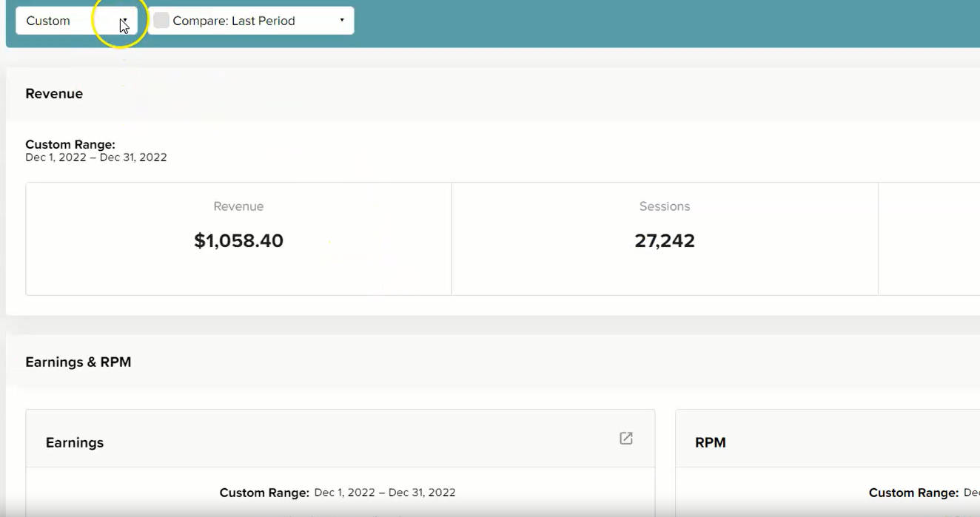Open the Custom date range dropdown
980x517 pixels.
coord(76,21)
